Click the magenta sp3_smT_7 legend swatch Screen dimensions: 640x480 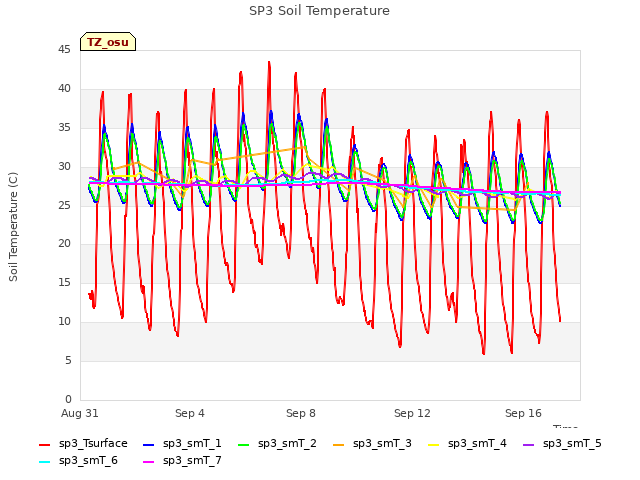pos(149,462)
